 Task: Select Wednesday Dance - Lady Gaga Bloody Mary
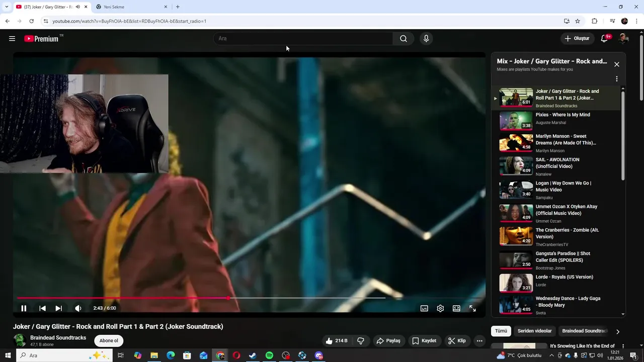[556, 305]
